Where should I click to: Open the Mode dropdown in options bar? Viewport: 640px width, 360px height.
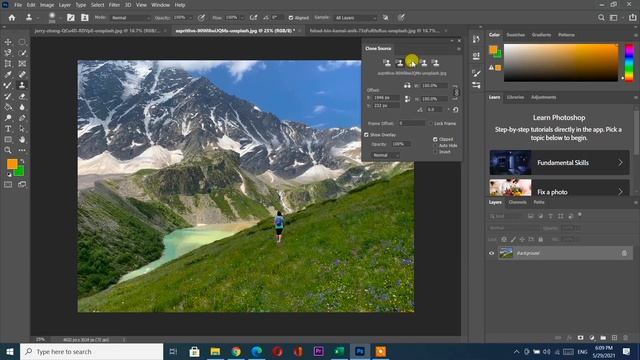(x=130, y=18)
